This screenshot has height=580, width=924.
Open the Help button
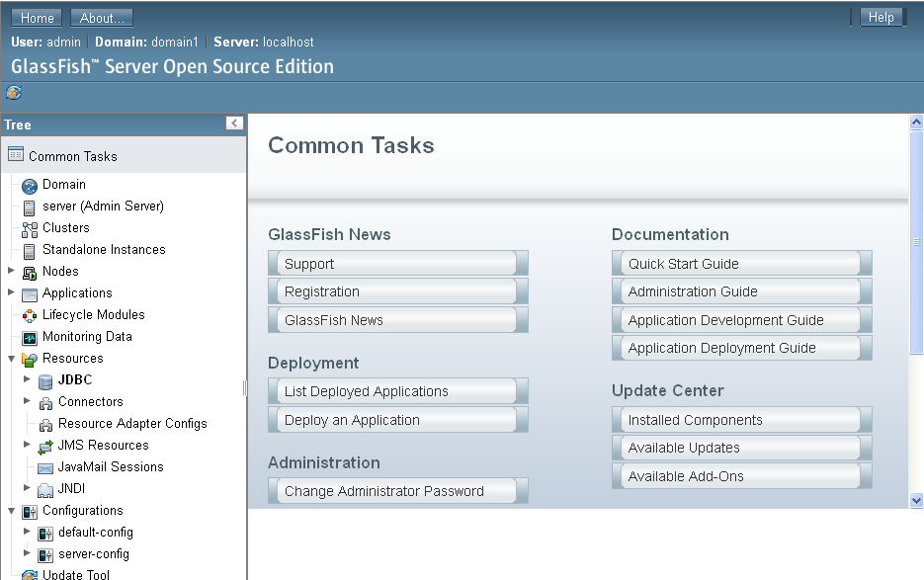click(x=881, y=17)
